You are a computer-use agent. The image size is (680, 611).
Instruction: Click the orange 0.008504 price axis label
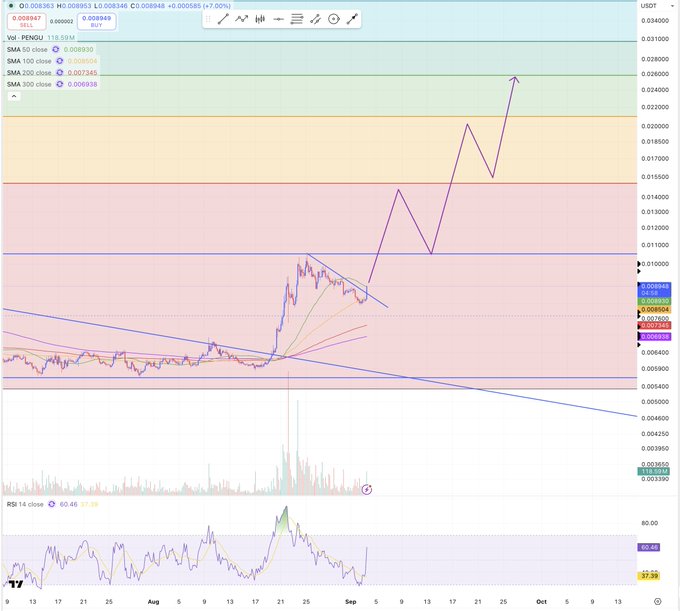click(655, 310)
